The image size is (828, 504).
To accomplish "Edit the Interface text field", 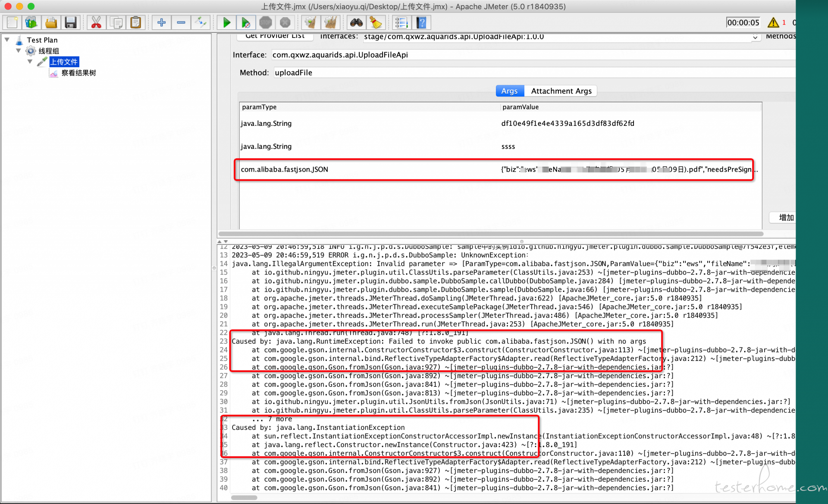I will [533, 55].
